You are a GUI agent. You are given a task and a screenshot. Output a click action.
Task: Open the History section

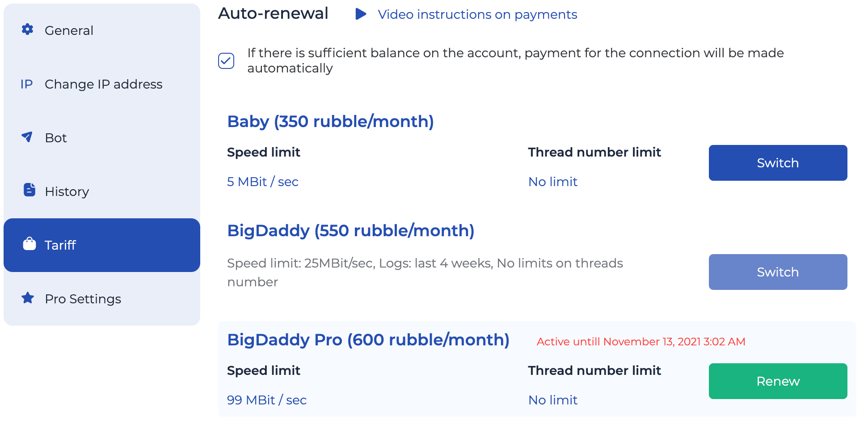coord(102,191)
